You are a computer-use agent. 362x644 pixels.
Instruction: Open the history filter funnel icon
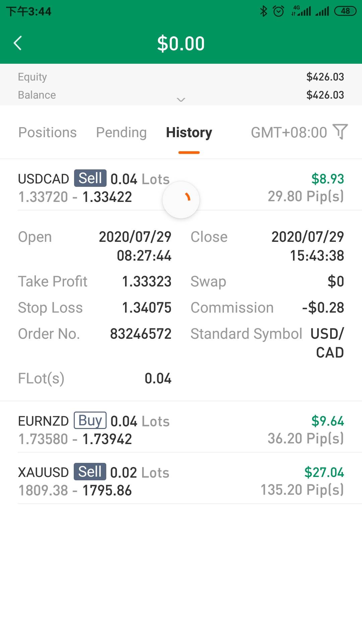[340, 131]
